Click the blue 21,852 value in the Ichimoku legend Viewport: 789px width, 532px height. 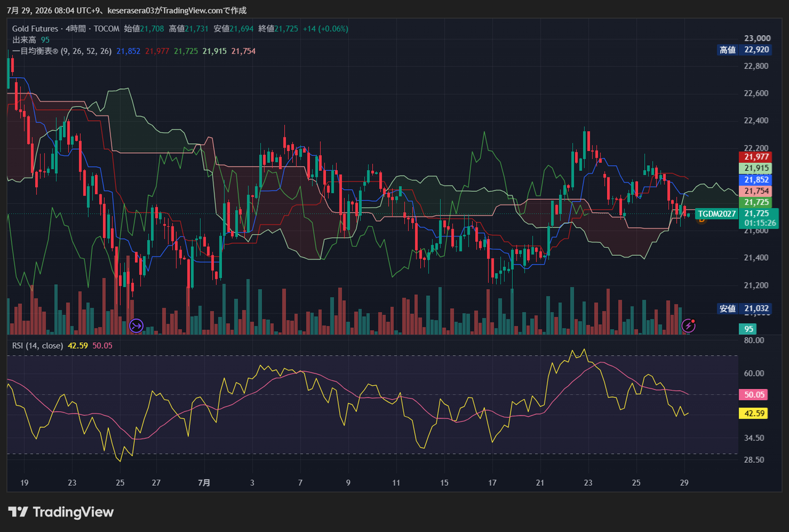[128, 51]
